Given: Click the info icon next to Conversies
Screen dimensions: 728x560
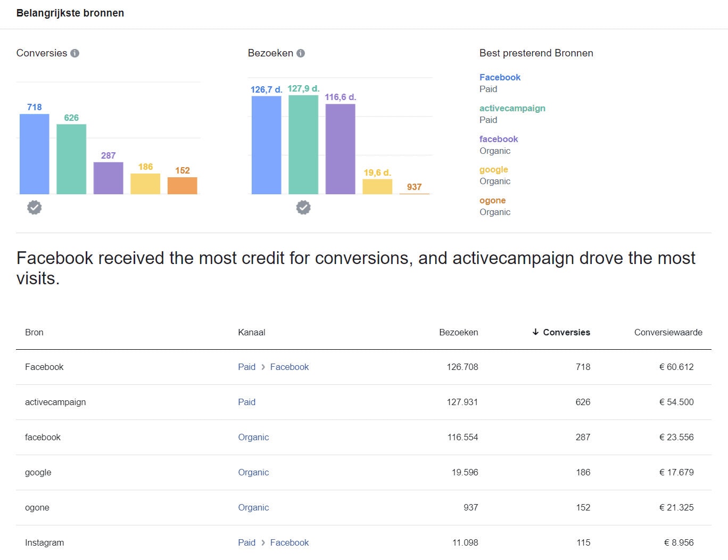Looking at the screenshot, I should tap(75, 53).
